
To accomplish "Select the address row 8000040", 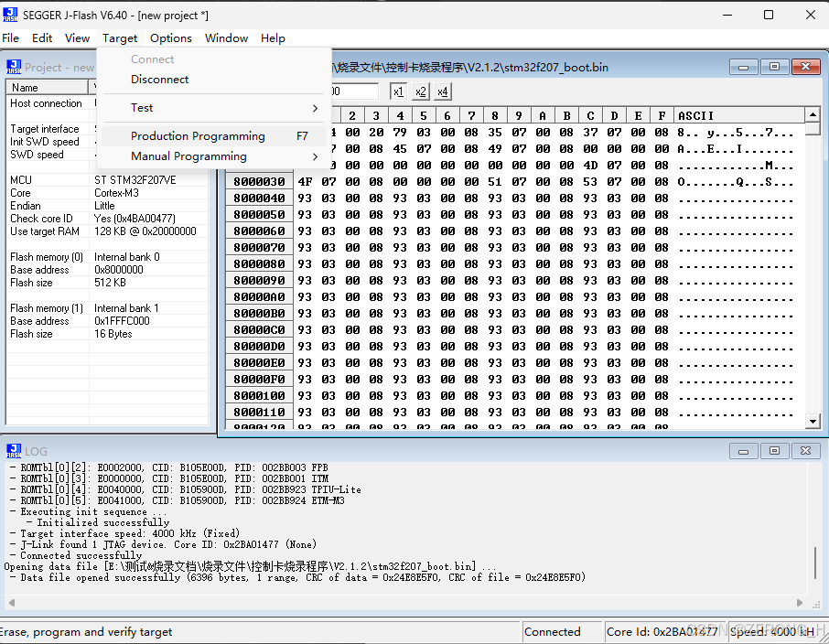I will pyautogui.click(x=259, y=199).
